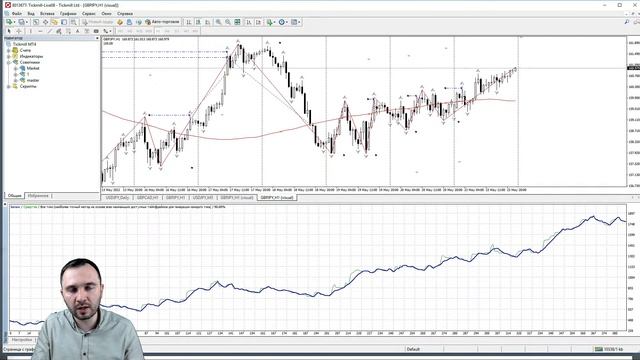Open the Вставка menu
The width and height of the screenshot is (640, 360).
pos(47,13)
